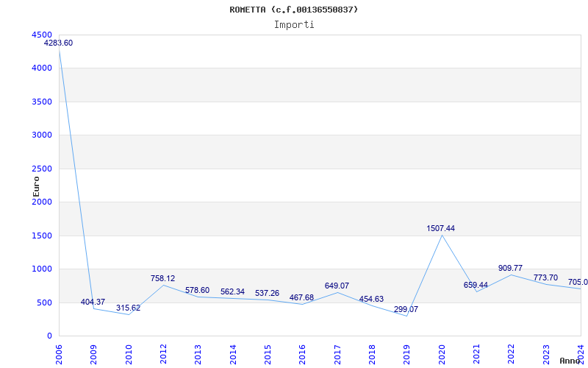Image resolution: width=588 pixels, height=368 pixels.
Task: Click the 649.07 data value
Action: coord(337,286)
